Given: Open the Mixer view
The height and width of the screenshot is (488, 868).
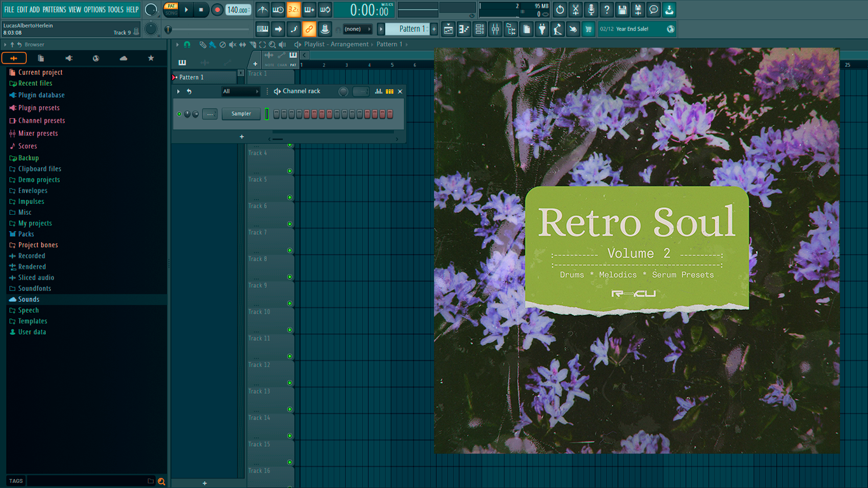Looking at the screenshot, I should point(495,29).
